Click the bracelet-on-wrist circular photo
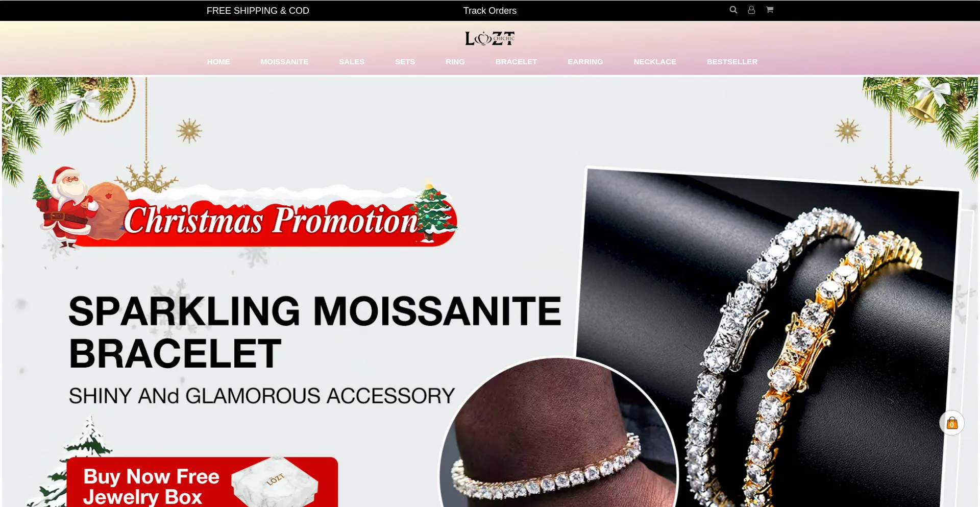The width and height of the screenshot is (980, 507). [x=559, y=434]
